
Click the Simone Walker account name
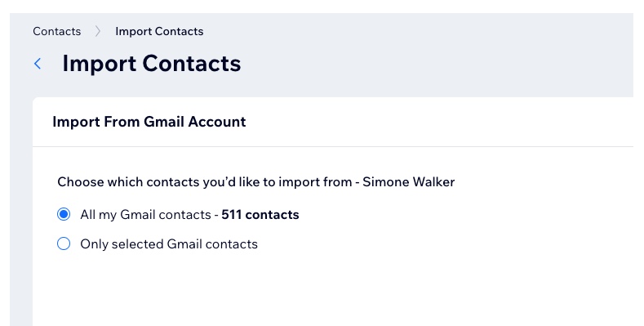[x=409, y=181]
